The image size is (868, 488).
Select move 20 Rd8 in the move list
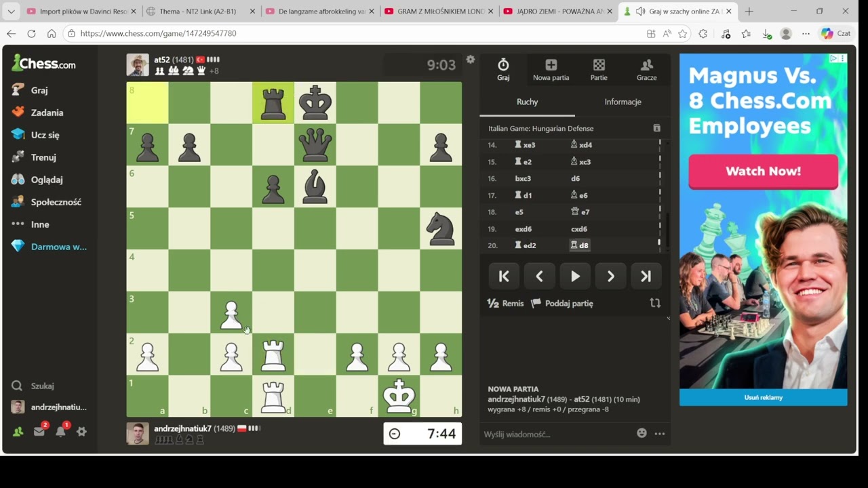point(579,245)
